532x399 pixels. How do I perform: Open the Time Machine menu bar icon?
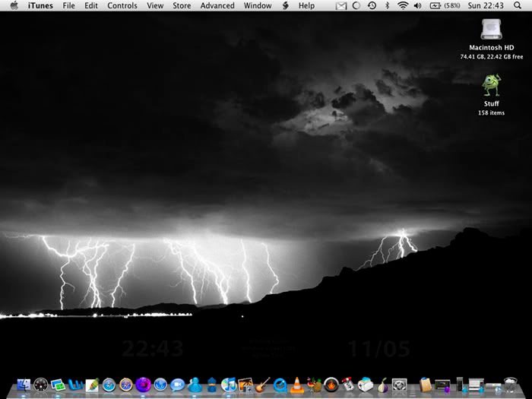pyautogui.click(x=372, y=6)
